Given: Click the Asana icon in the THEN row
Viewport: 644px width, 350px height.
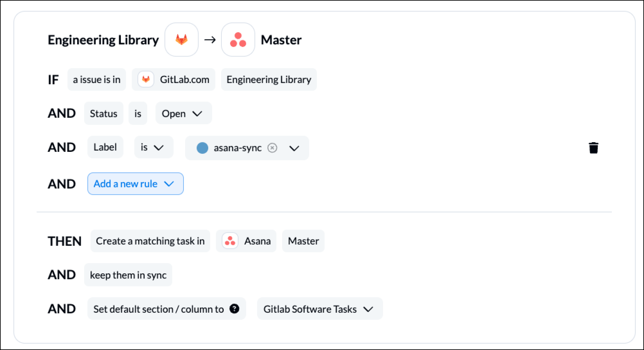Looking at the screenshot, I should (230, 240).
